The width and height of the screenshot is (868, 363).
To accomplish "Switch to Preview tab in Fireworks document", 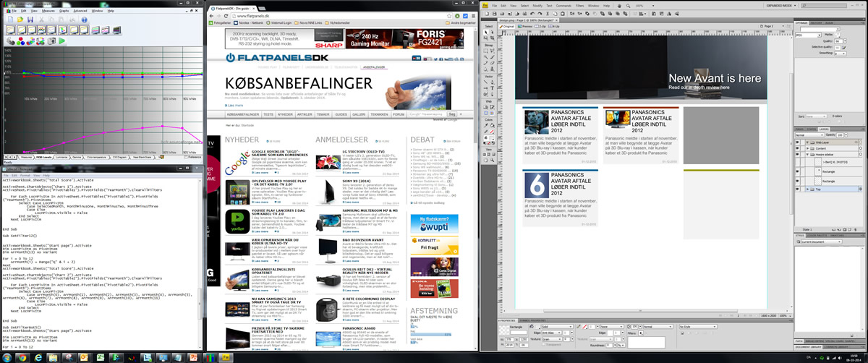I will [x=525, y=26].
